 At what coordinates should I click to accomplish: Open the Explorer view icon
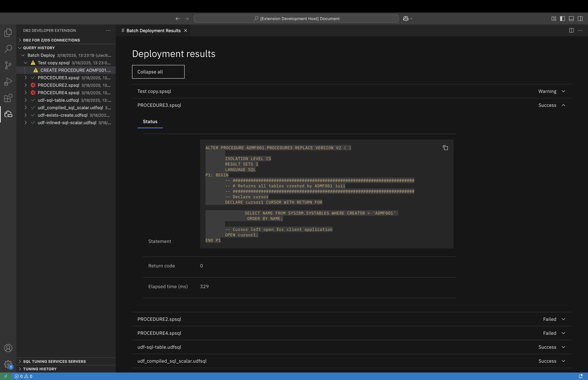pos(8,32)
